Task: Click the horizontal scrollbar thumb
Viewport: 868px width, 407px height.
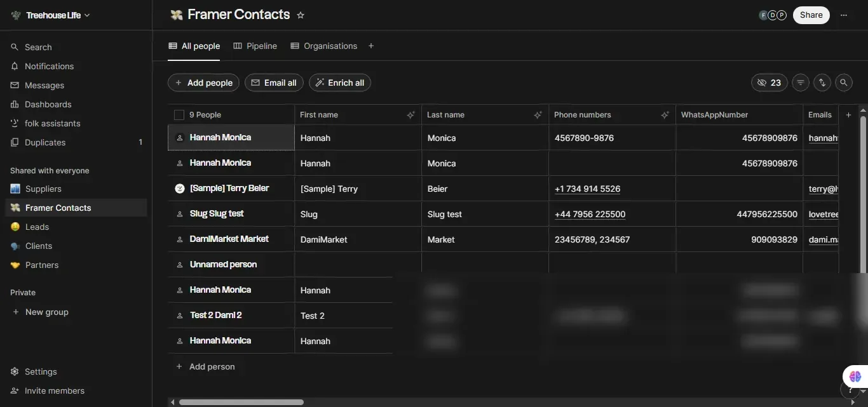Action: tap(241, 402)
